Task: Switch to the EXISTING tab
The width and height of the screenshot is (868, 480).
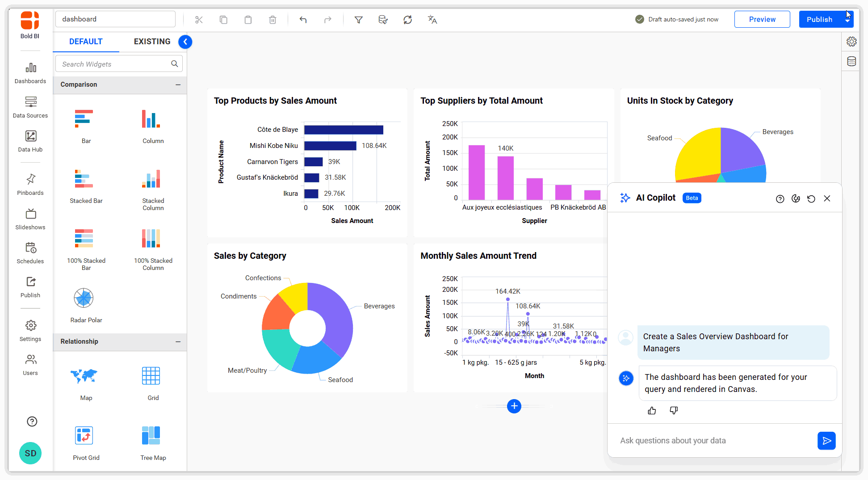Action: coord(151,42)
